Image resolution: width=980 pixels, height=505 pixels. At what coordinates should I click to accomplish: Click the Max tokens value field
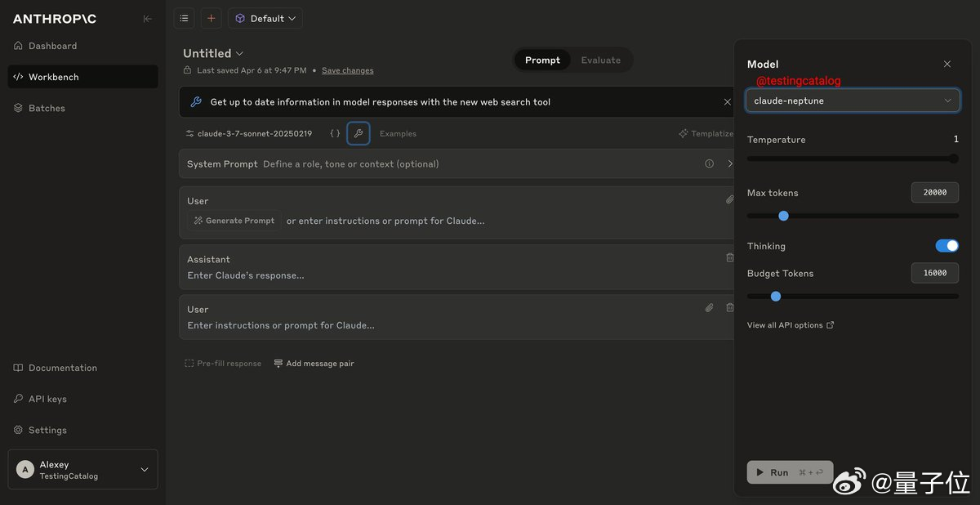click(x=935, y=193)
